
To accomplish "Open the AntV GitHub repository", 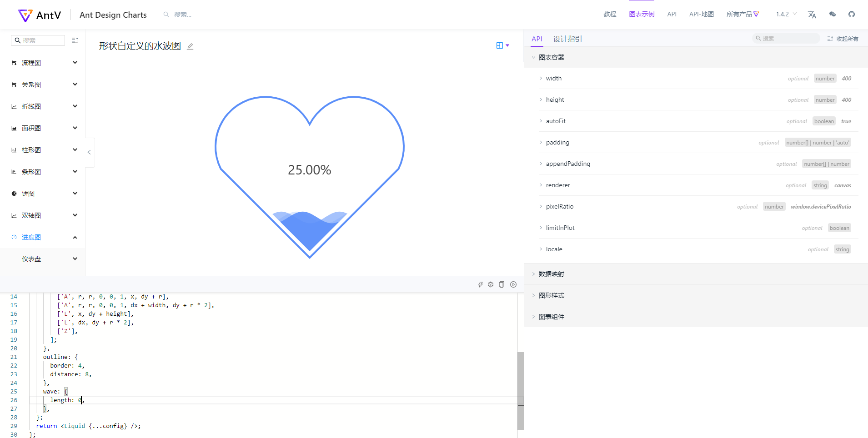I will (852, 14).
